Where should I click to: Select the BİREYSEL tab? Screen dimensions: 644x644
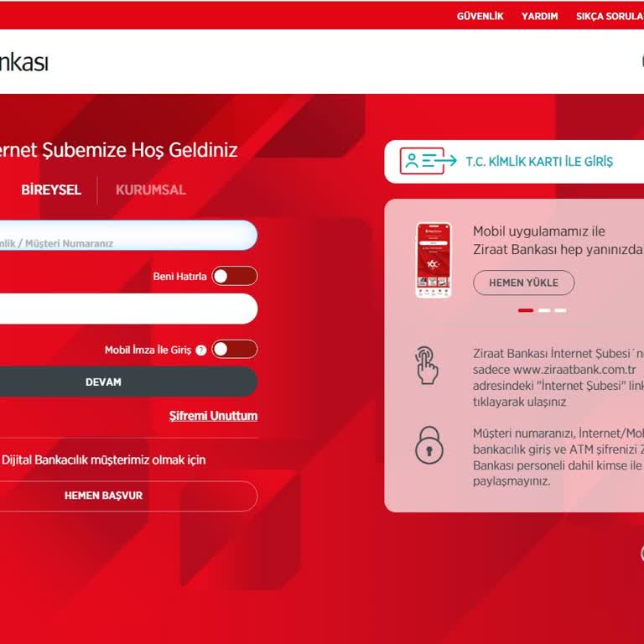51,190
